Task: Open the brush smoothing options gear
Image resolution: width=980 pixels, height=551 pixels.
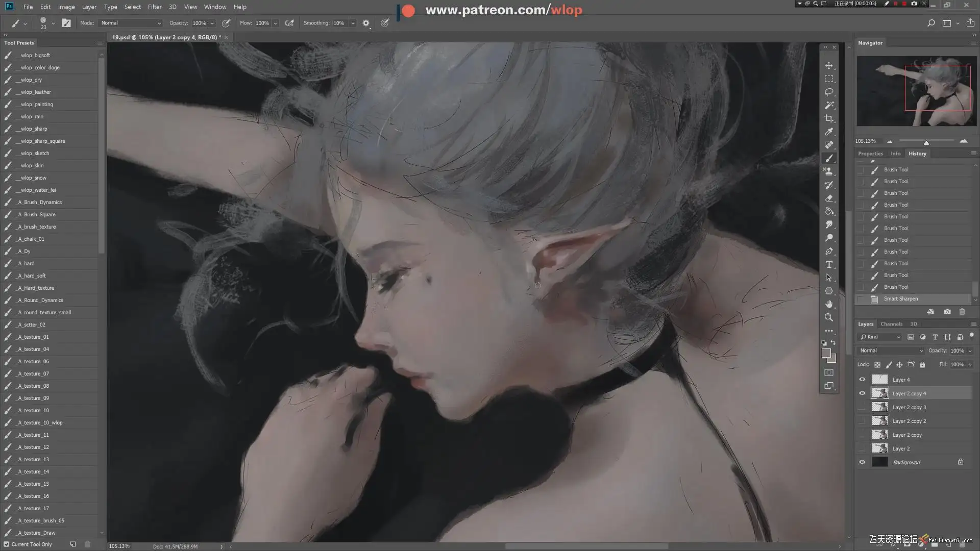Action: (366, 23)
